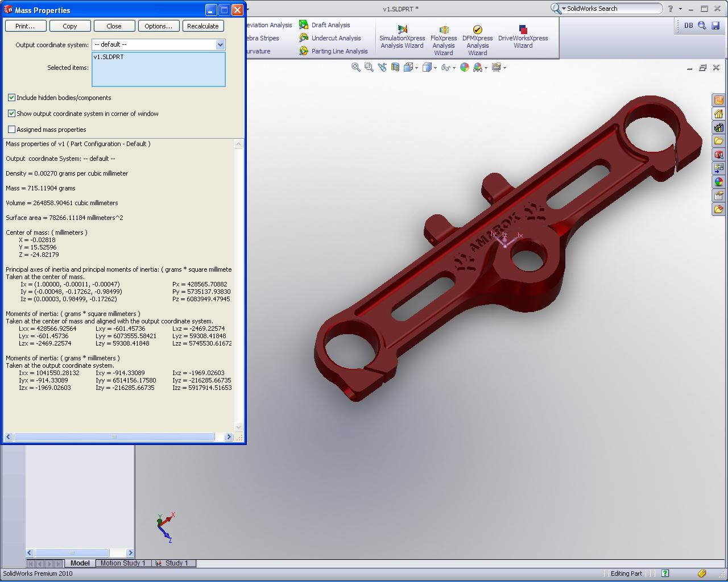Click Display Style icon
728x582 pixels.
click(x=427, y=67)
